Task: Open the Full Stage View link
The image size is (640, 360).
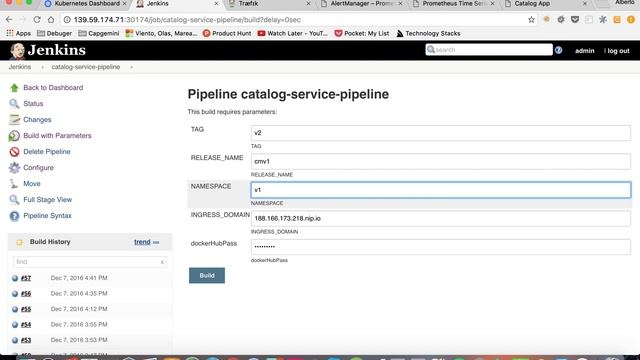Action: tap(47, 200)
